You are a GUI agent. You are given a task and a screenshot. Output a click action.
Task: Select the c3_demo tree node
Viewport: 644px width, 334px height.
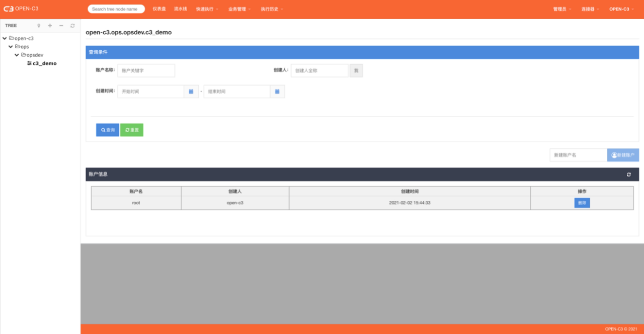[x=44, y=63]
